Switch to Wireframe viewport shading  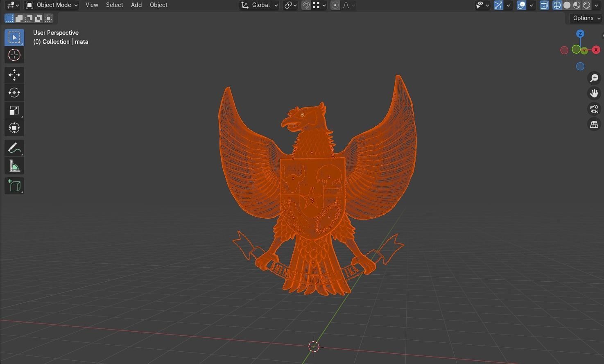point(557,5)
